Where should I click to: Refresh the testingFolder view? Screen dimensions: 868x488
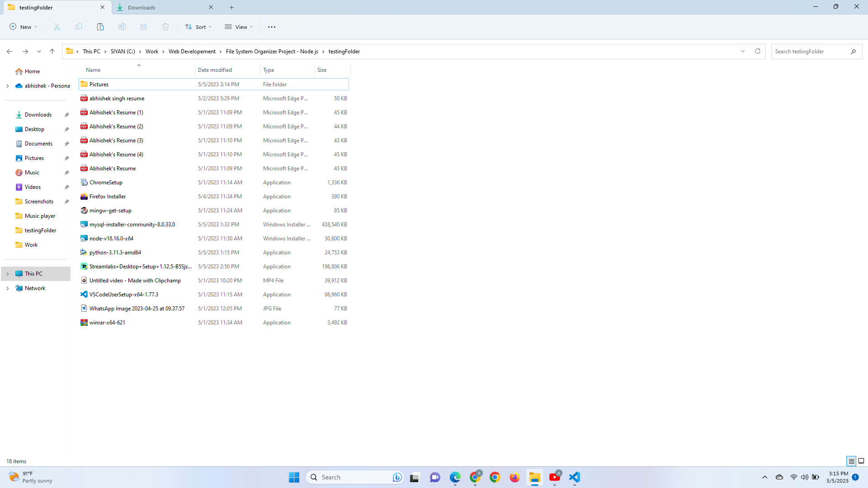pos(758,52)
